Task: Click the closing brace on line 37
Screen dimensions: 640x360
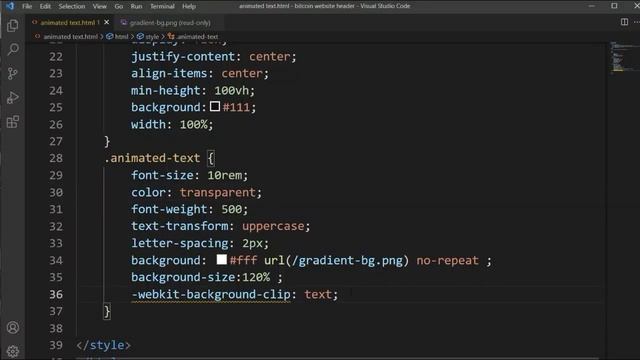Action: pyautogui.click(x=107, y=311)
